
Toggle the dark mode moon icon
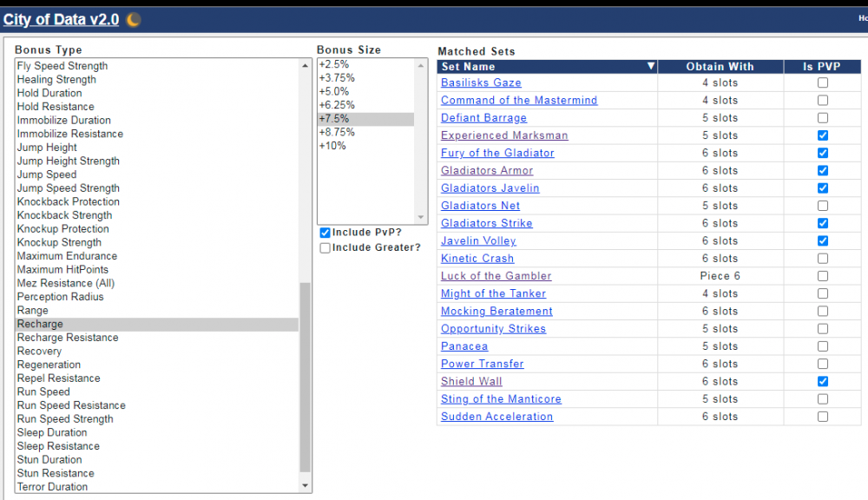pos(133,19)
